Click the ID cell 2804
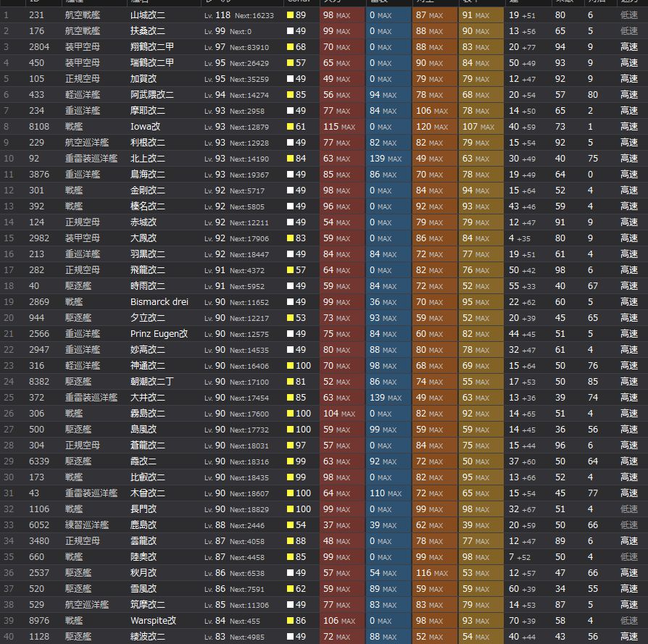This screenshot has height=644, width=648. point(39,47)
